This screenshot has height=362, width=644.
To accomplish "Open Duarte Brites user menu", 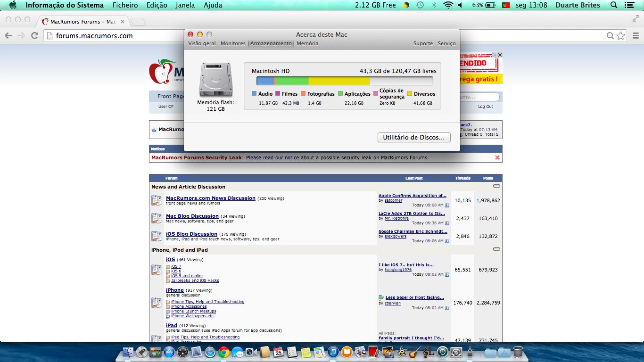I will coord(578,5).
